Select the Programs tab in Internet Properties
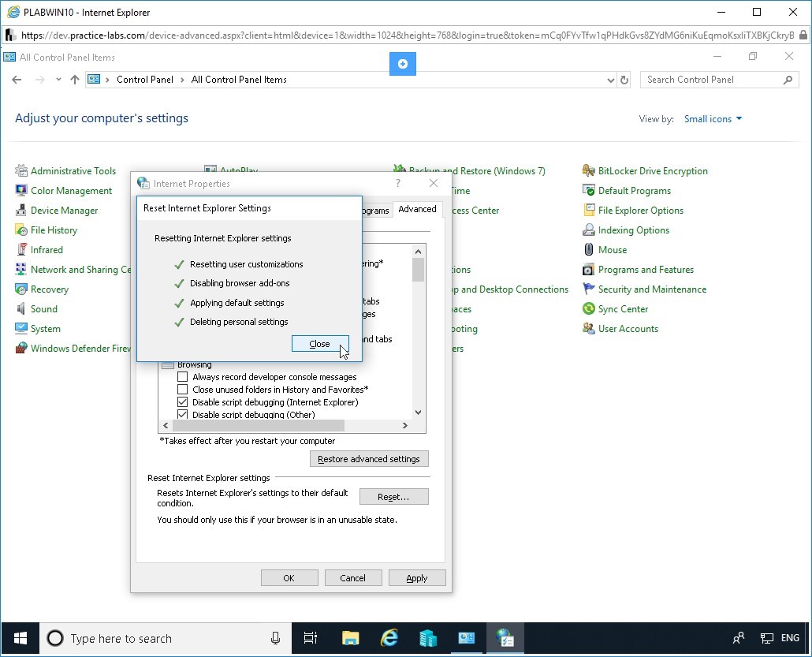Screen dimensions: 812x657 (376, 211)
